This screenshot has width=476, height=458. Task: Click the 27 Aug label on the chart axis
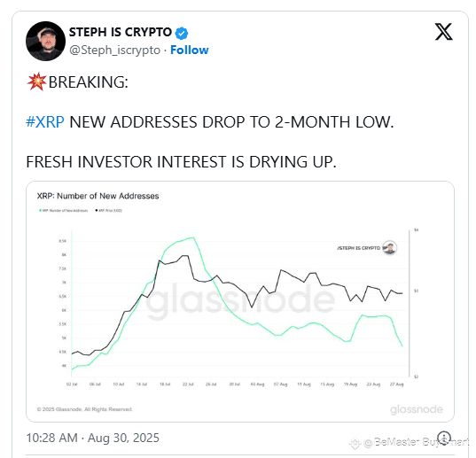coord(396,384)
